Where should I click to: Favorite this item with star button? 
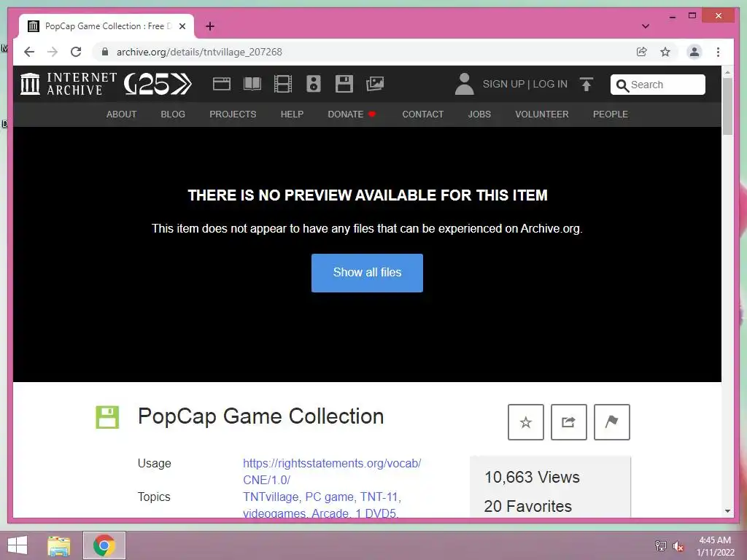point(525,422)
